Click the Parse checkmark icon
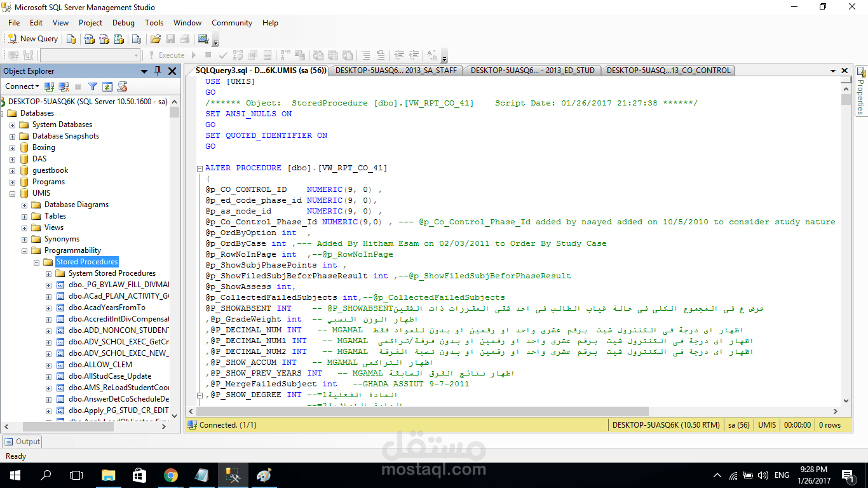Viewport: 868px width, 488px height. coord(222,55)
